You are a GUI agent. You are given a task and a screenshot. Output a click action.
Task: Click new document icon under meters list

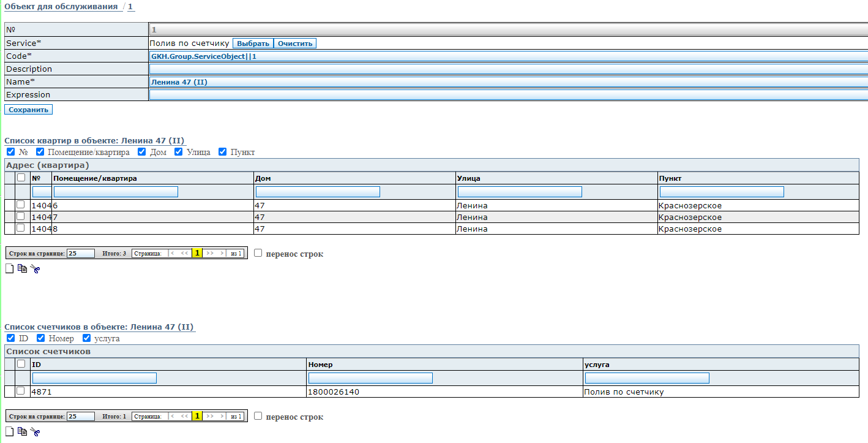point(9,431)
